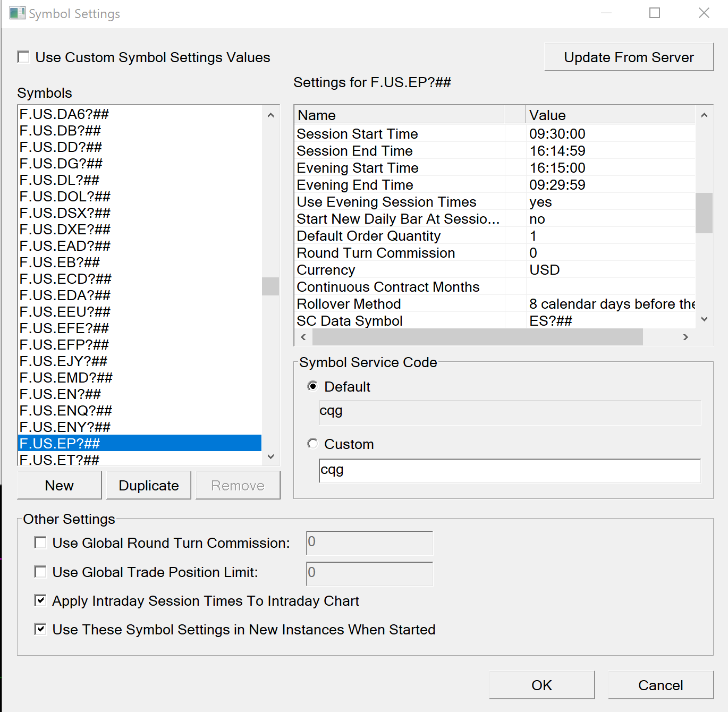Uncheck Apply Intraday Session Times To Intraday Chart
Image resolution: width=728 pixels, height=712 pixels.
[40, 600]
